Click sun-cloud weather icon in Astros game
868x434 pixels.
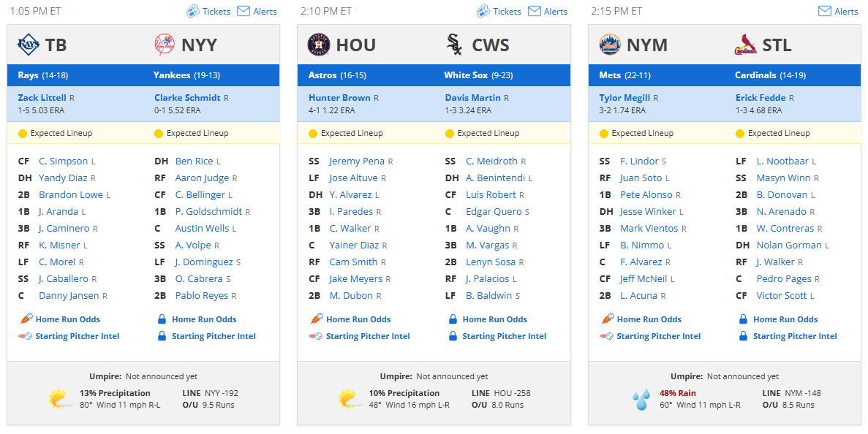[x=350, y=399]
